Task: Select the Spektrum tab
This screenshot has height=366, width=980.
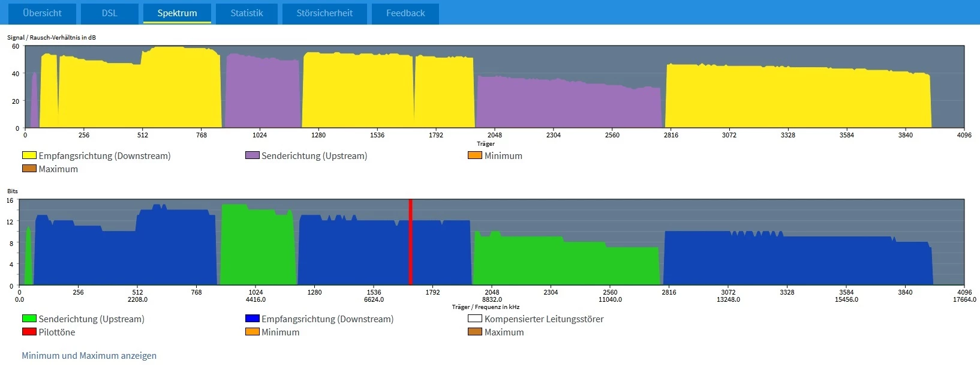Action: 177,13
